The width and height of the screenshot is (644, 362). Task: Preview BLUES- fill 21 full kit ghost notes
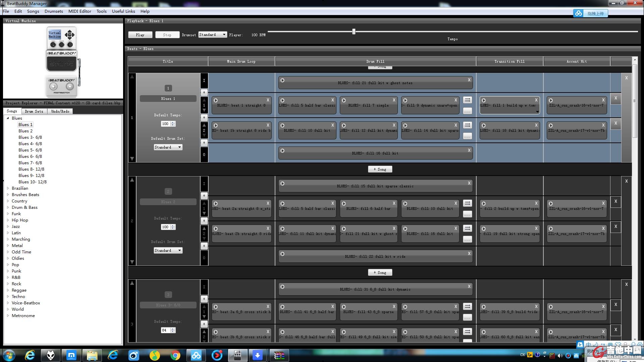pyautogui.click(x=282, y=80)
